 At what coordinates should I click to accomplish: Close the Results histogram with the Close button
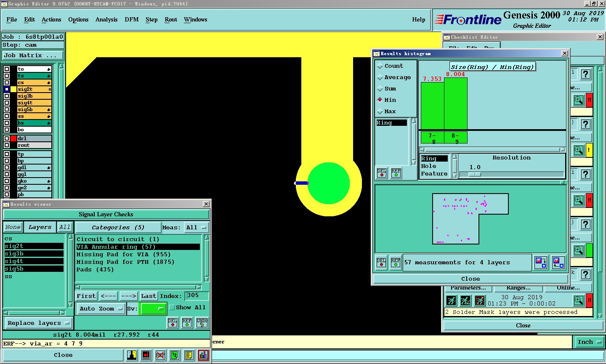[x=470, y=279]
